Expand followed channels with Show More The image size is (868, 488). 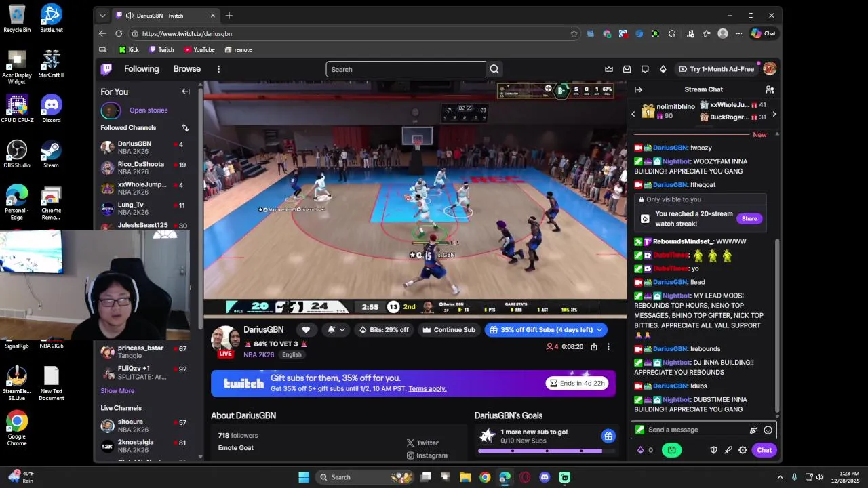pyautogui.click(x=117, y=391)
